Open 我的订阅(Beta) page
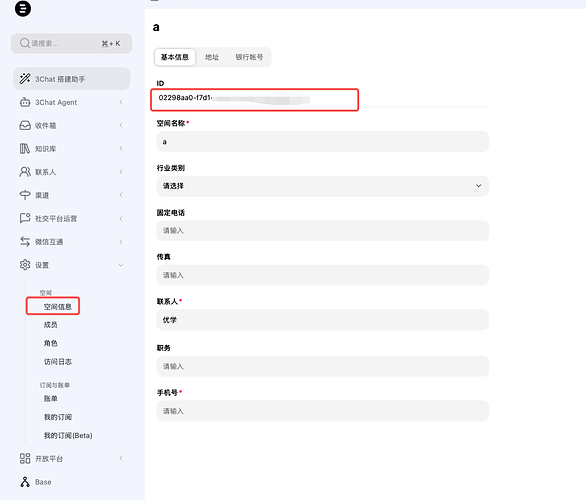This screenshot has width=586, height=500. 68,435
